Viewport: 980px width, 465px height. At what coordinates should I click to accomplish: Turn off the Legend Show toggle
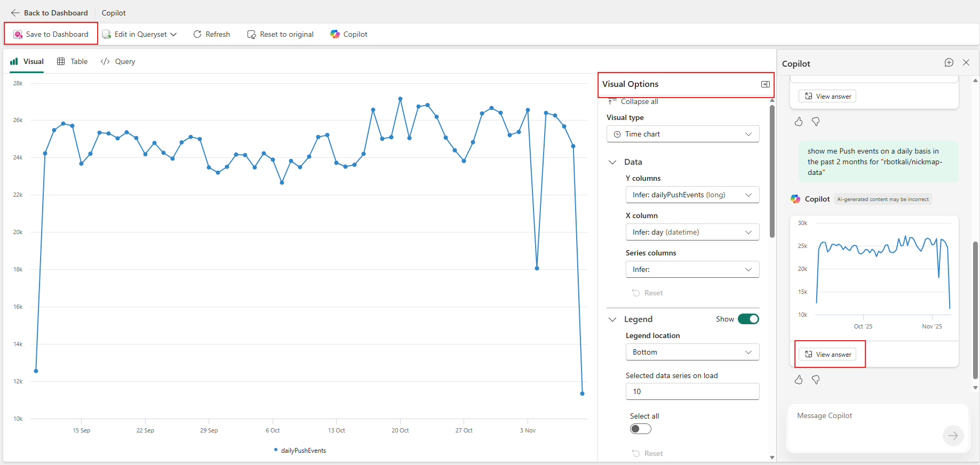[x=748, y=319]
